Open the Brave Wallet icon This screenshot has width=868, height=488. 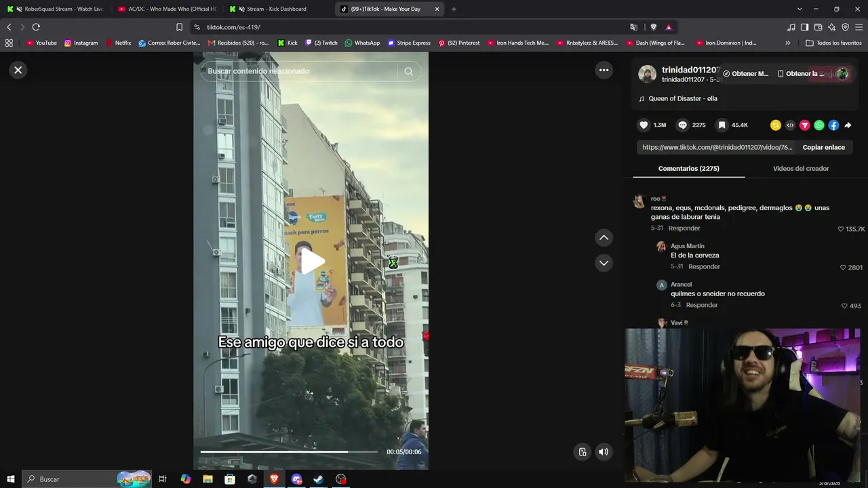(x=818, y=27)
